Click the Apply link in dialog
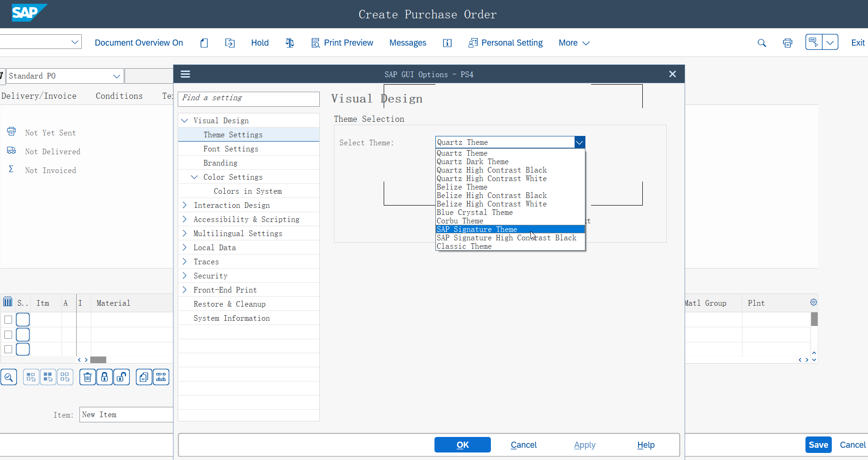868x460 pixels. [584, 445]
